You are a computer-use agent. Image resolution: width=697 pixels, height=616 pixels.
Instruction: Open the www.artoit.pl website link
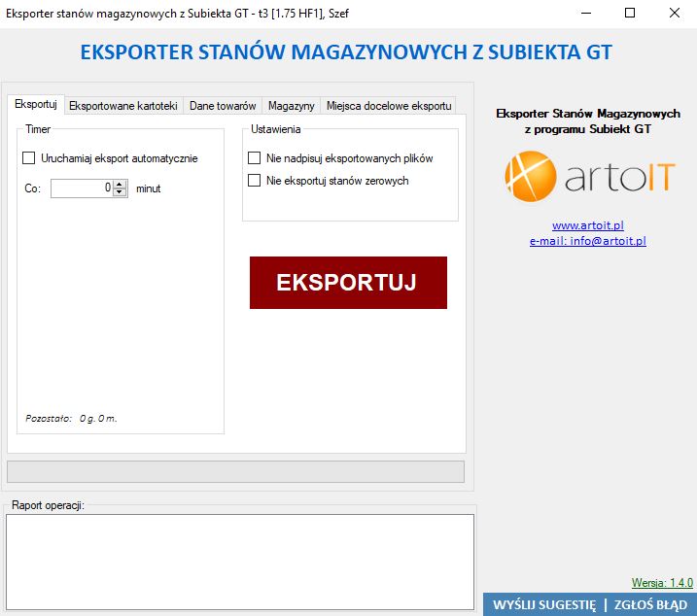click(587, 225)
